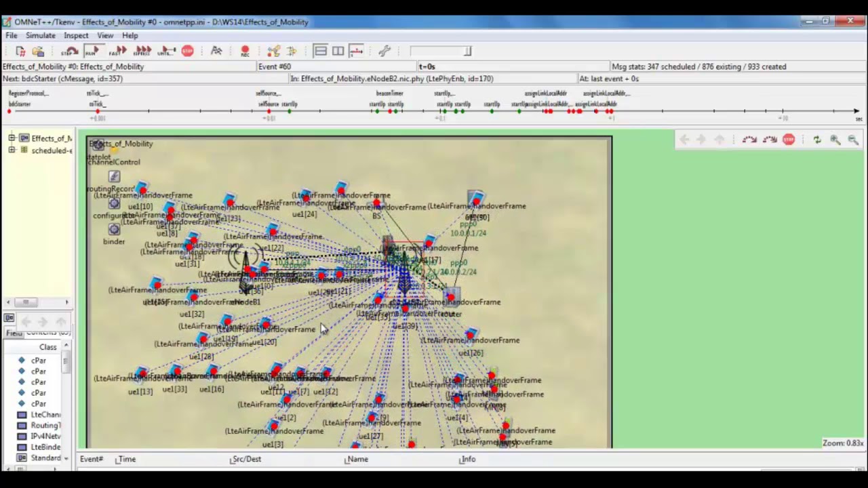Expand the scheduled-events tree node

pos(12,150)
